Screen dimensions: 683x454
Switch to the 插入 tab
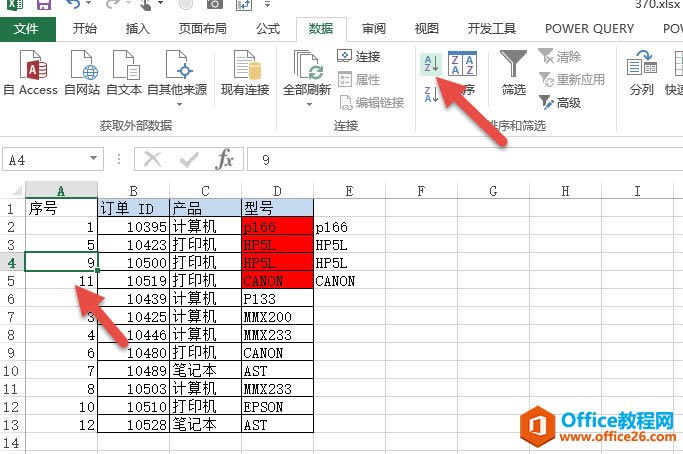click(138, 29)
